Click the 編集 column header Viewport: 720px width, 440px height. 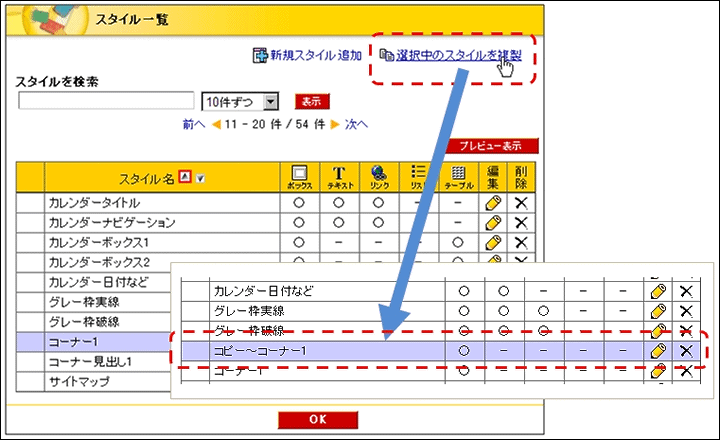click(x=493, y=177)
